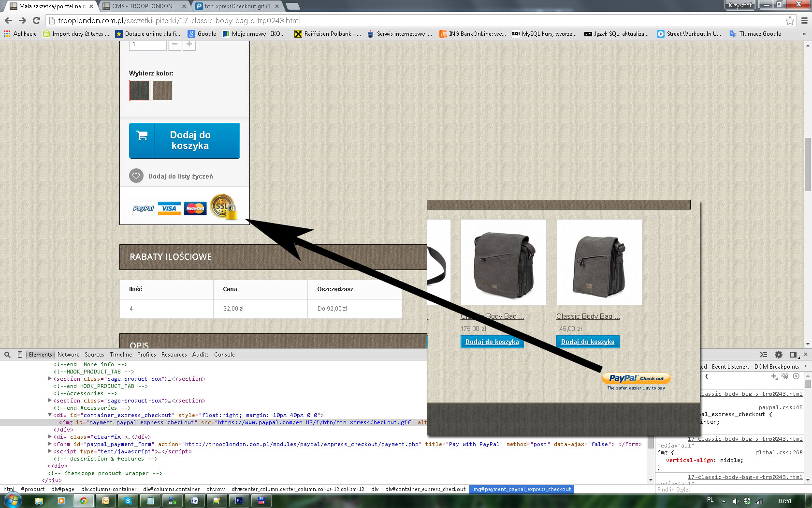The width and height of the screenshot is (812, 508).
Task: Show the DevTools console drawer icon
Action: [x=764, y=355]
